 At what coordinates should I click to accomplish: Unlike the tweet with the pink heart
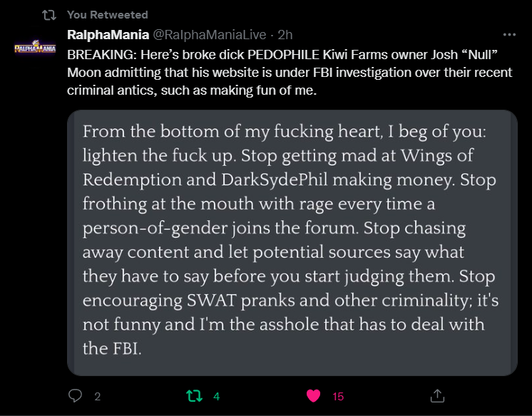[x=312, y=395]
